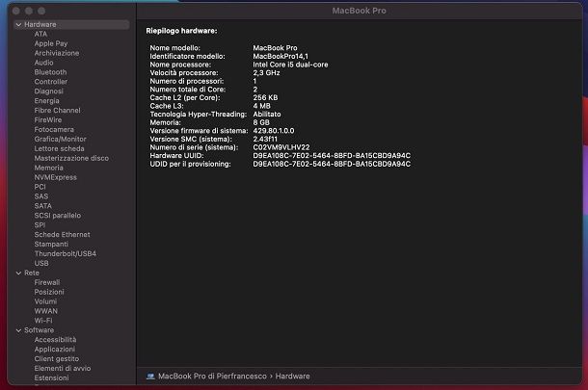Viewport: 588px width, 390px height.
Task: Select Accessibilità under Software
Action: point(55,340)
